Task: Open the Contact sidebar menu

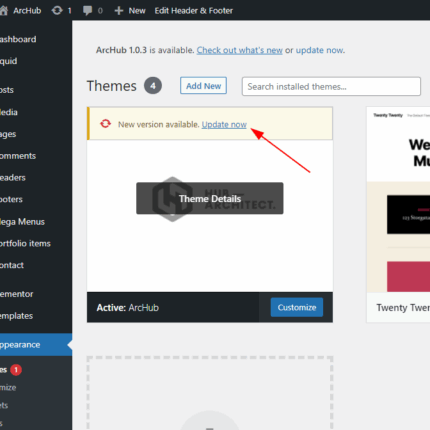Action: point(12,265)
